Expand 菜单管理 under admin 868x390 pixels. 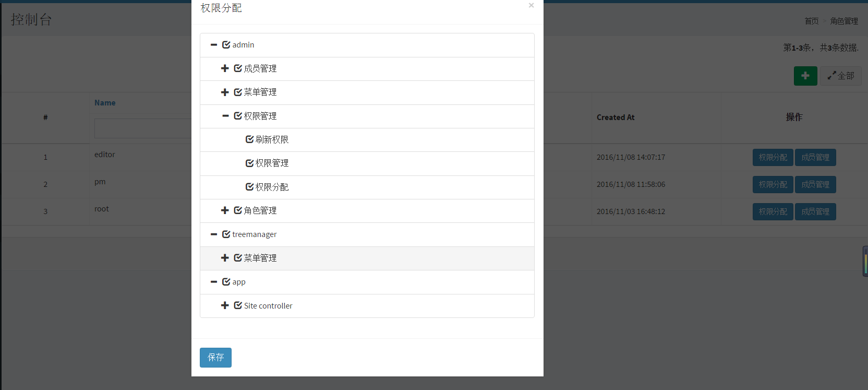point(225,92)
